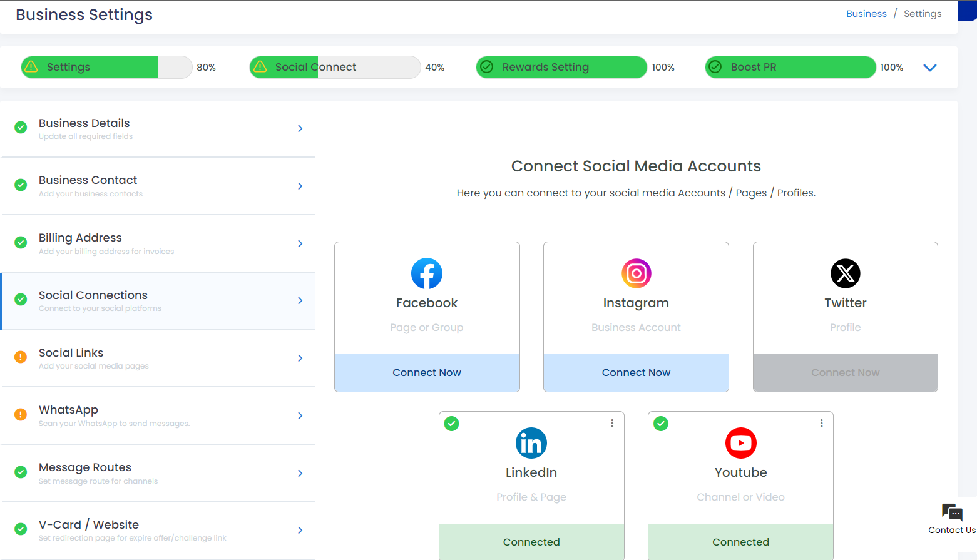Click Connected on the Youtube card
The image size is (977, 560).
(x=740, y=542)
